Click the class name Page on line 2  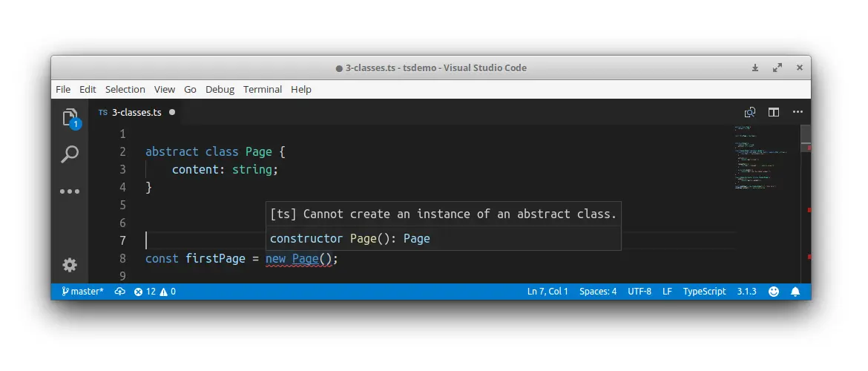[x=258, y=151]
